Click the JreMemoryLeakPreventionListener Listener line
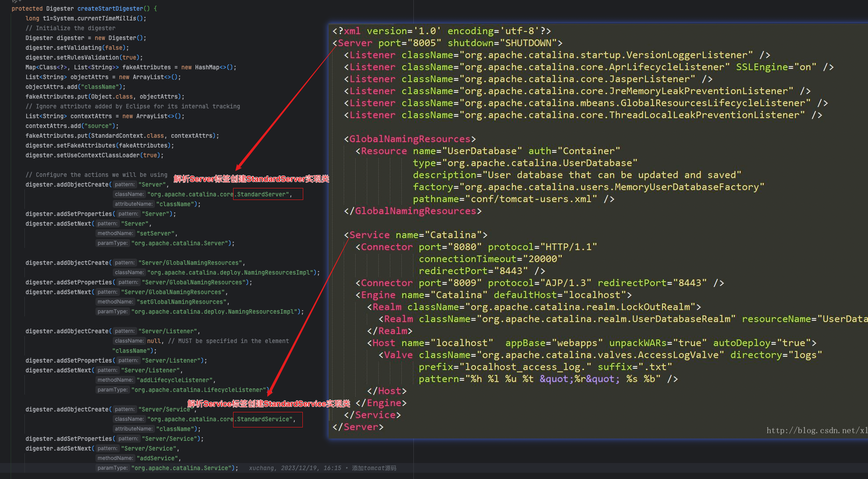Screen dimensions: 868x479 click(577, 91)
